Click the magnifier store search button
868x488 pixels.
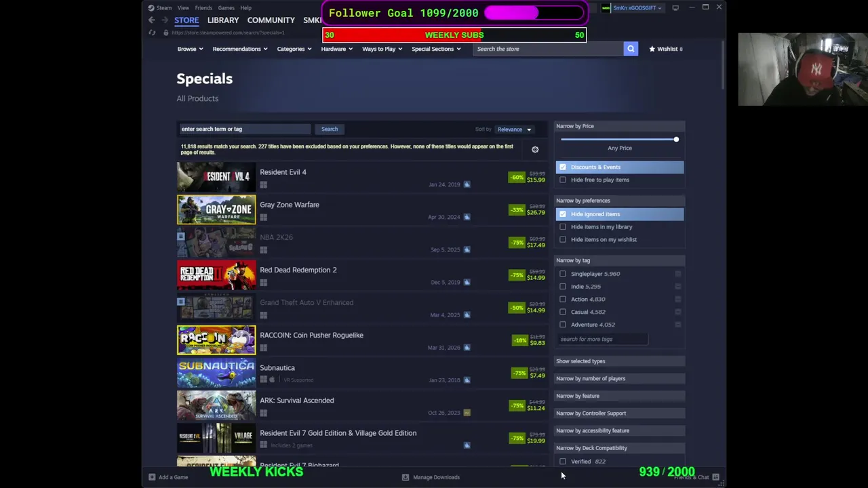(x=631, y=49)
